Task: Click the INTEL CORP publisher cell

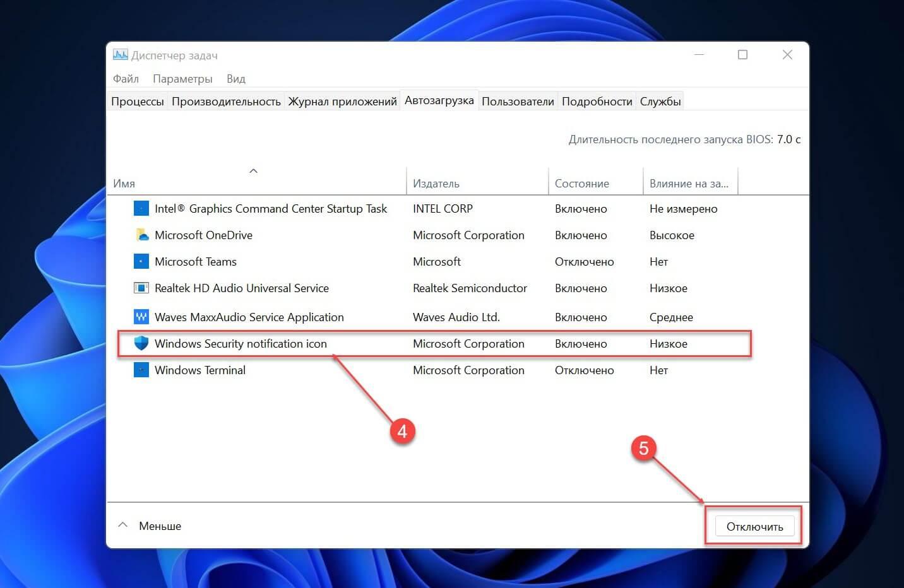Action: (x=443, y=208)
